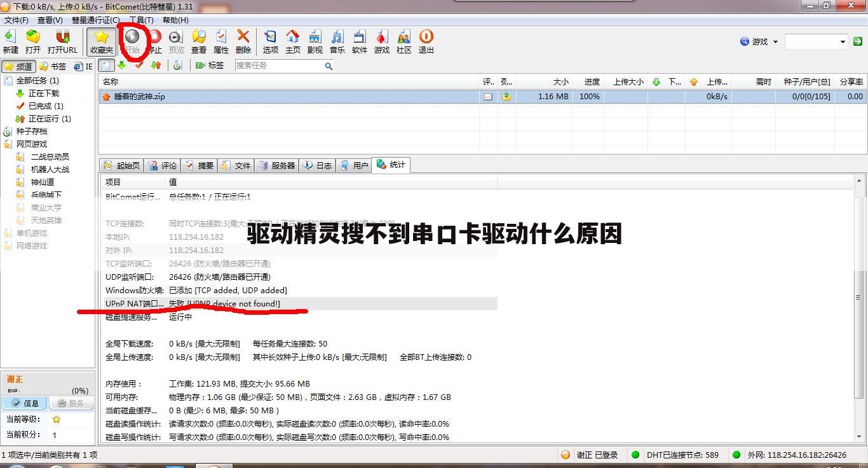Open the 影视 movies icon
This screenshot has height=468, width=868.
point(315,42)
